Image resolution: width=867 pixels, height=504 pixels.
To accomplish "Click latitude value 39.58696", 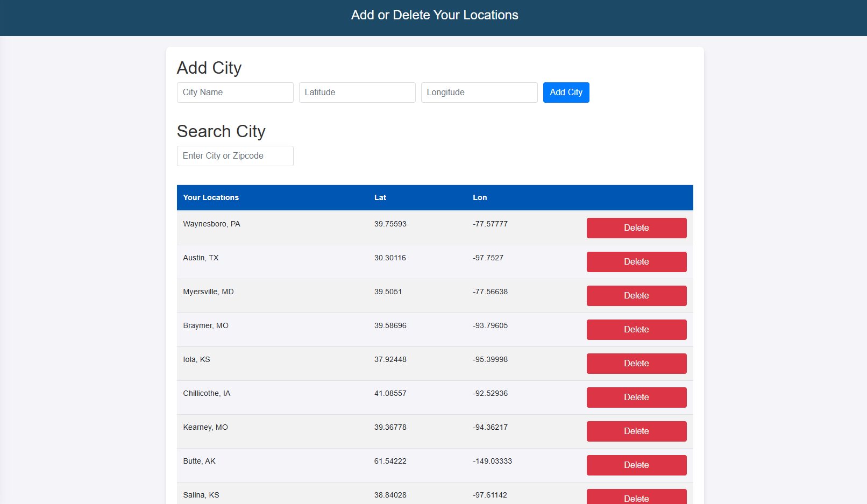I will tap(390, 325).
